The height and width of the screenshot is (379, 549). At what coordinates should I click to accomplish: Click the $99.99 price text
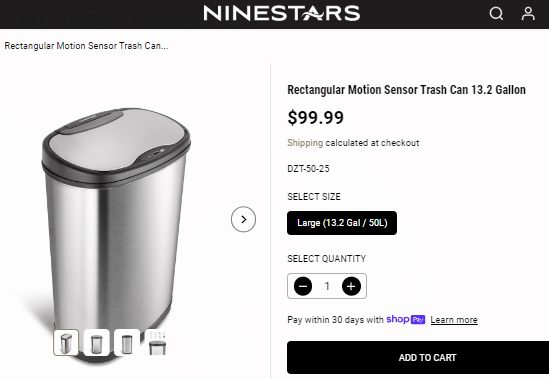(x=315, y=117)
